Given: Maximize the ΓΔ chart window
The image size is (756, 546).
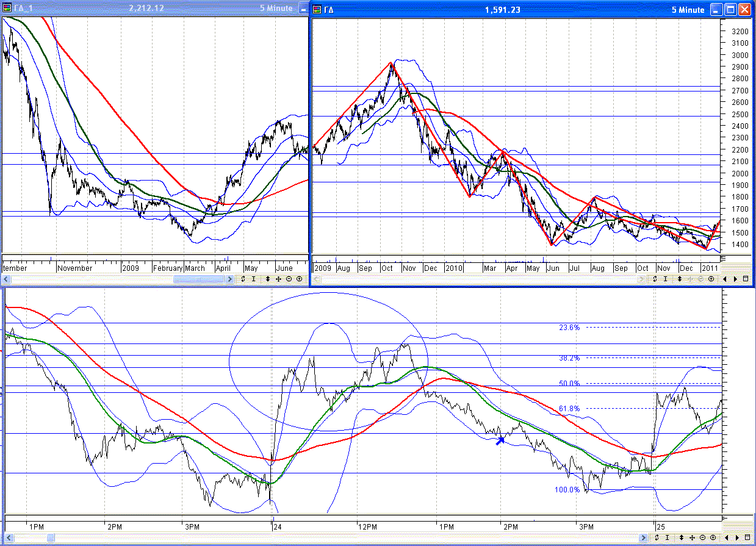Looking at the screenshot, I should point(730,10).
